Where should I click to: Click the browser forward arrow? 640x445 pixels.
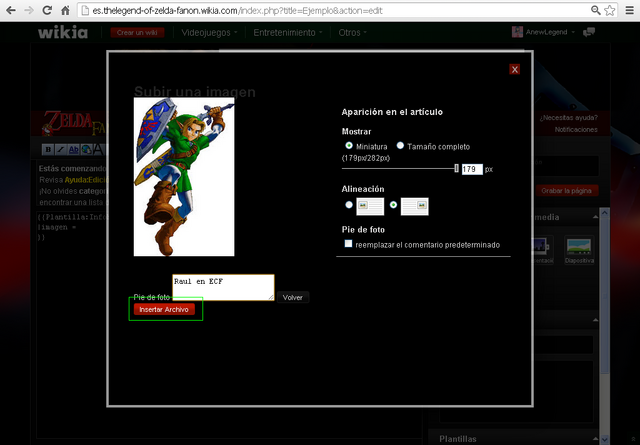tap(29, 10)
